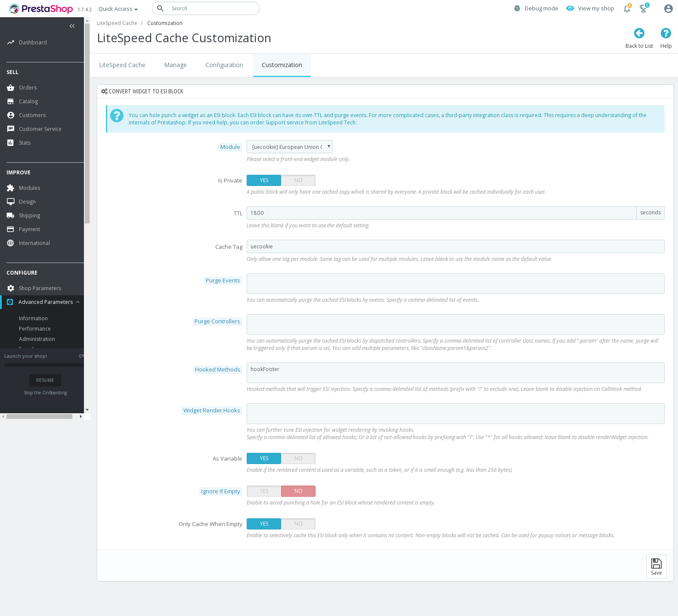Image resolution: width=678 pixels, height=616 pixels.
Task: Open the Module dropdown
Action: [290, 147]
